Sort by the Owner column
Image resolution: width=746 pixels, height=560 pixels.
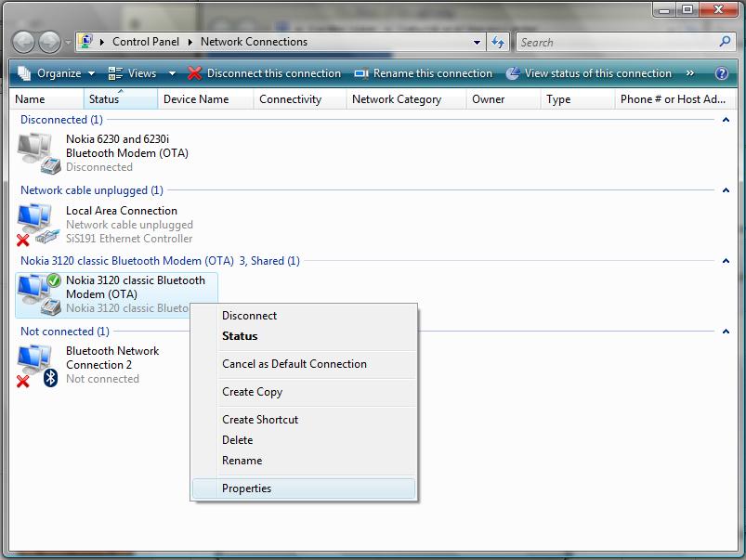504,99
